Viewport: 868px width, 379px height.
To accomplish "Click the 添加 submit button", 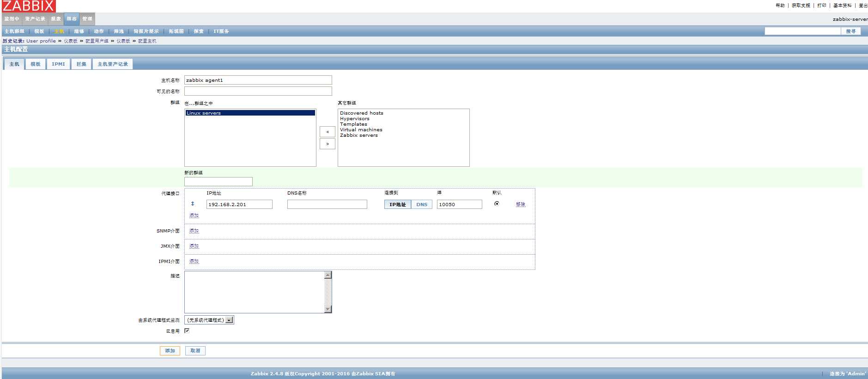I will click(170, 351).
